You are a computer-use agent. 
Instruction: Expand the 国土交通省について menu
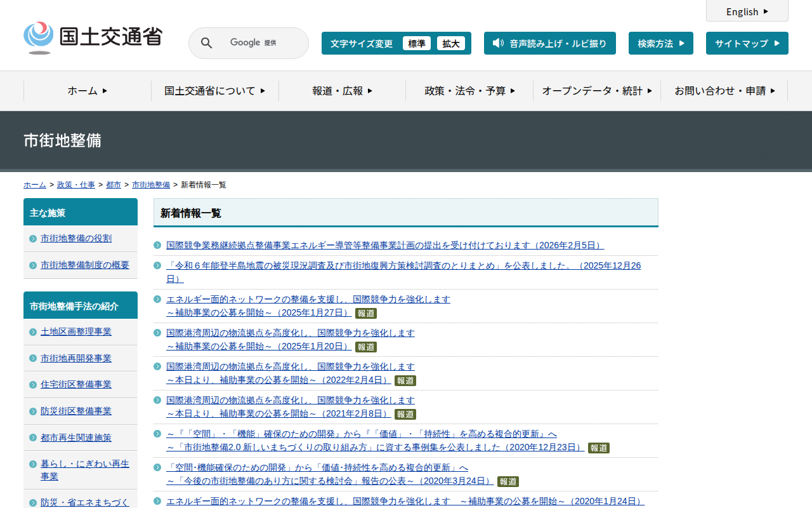click(x=214, y=91)
